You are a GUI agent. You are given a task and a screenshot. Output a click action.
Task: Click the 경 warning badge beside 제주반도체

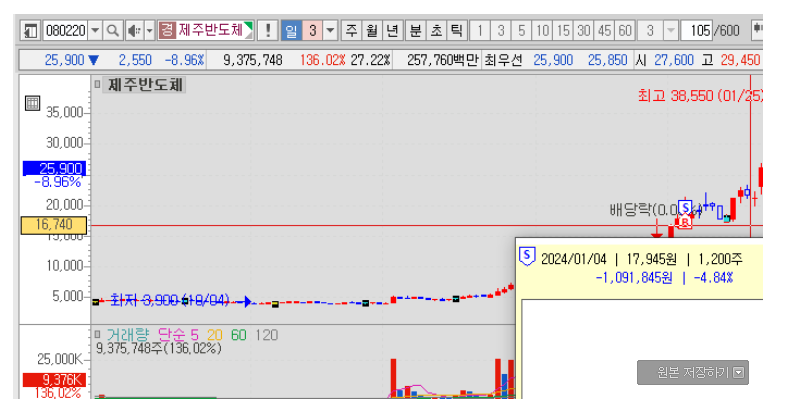click(166, 30)
